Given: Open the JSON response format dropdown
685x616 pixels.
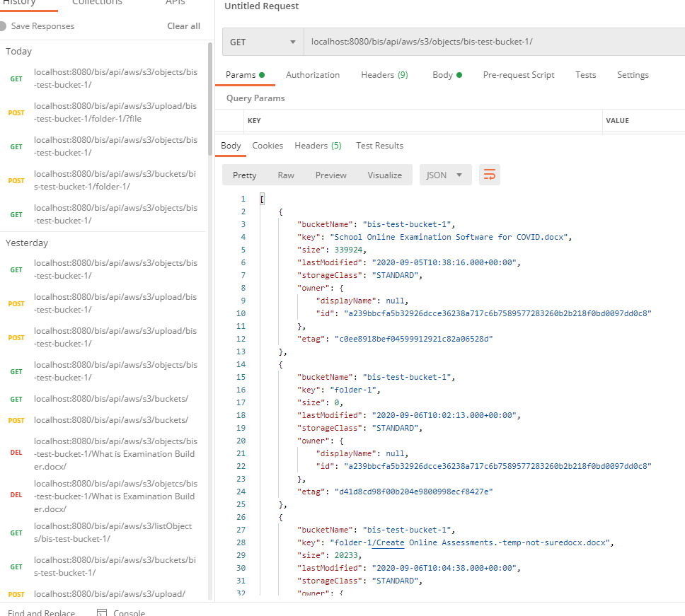Looking at the screenshot, I should [445, 175].
